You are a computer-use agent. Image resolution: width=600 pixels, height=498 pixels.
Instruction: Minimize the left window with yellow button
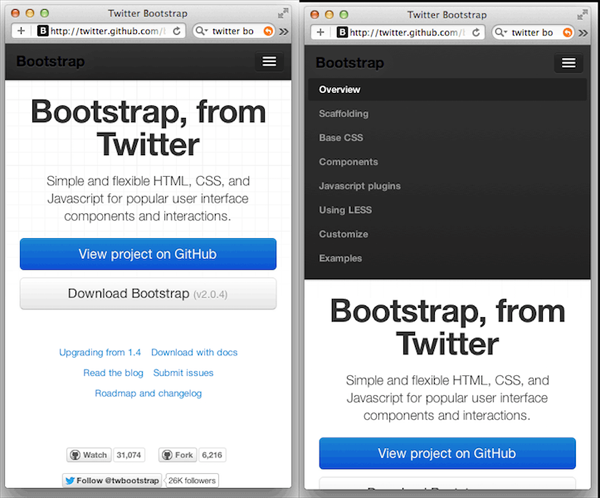(30, 13)
